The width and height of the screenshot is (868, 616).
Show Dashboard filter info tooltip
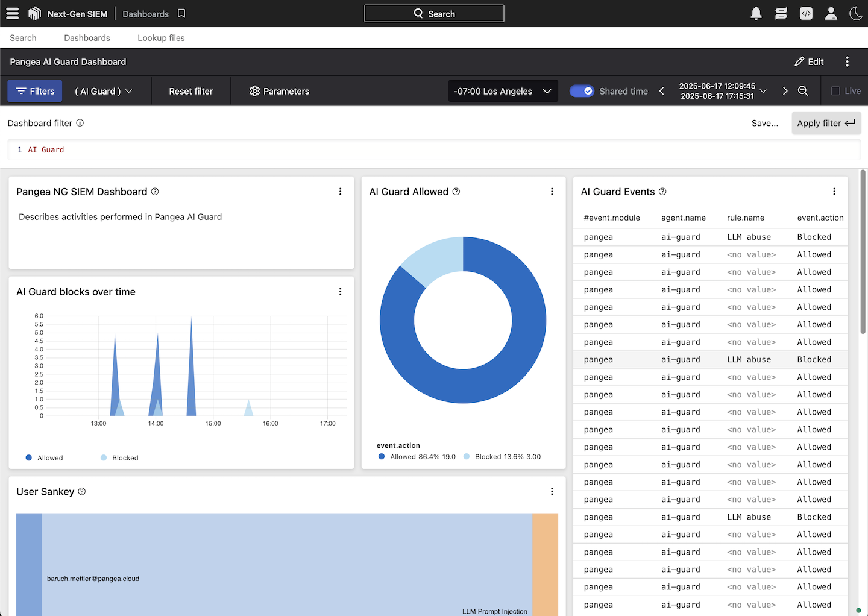click(80, 123)
